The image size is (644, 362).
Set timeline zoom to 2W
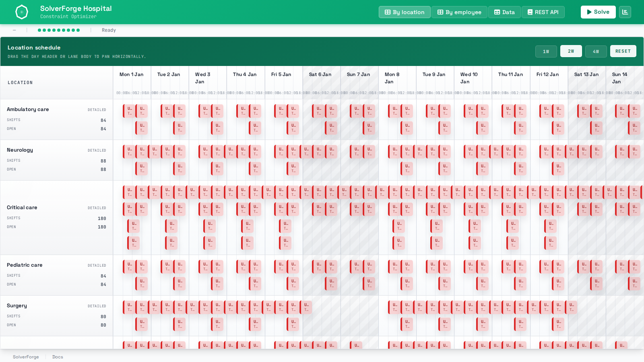pyautogui.click(x=571, y=51)
